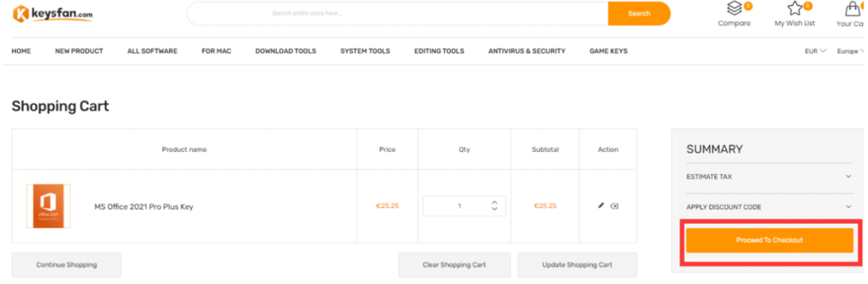The image size is (868, 284).
Task: Open FOR MAC menu
Action: 216,51
